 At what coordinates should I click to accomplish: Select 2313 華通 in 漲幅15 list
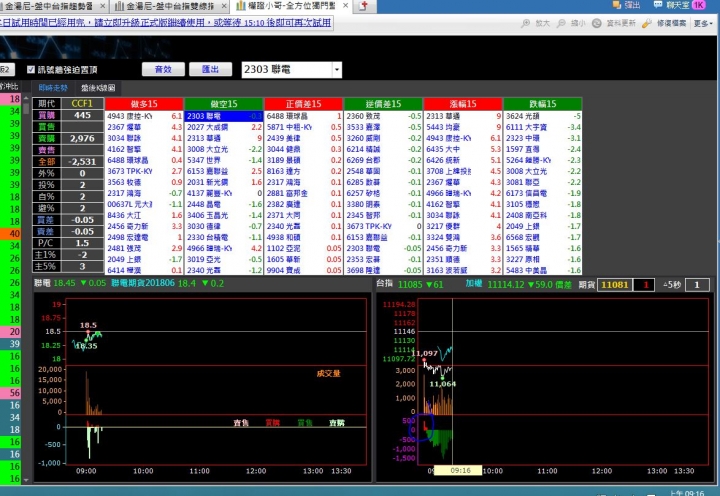463,116
